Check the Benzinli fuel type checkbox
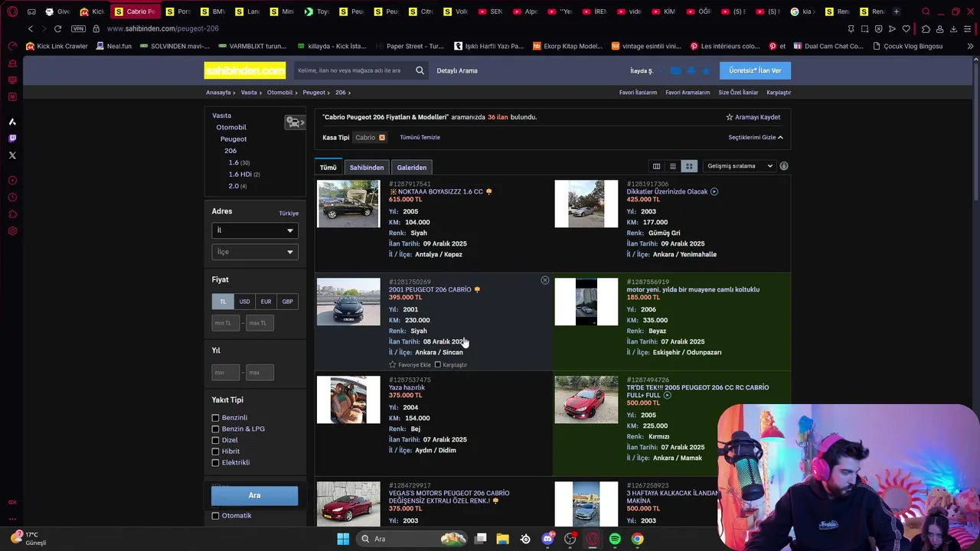Screen dimensions: 980x551 [215, 418]
